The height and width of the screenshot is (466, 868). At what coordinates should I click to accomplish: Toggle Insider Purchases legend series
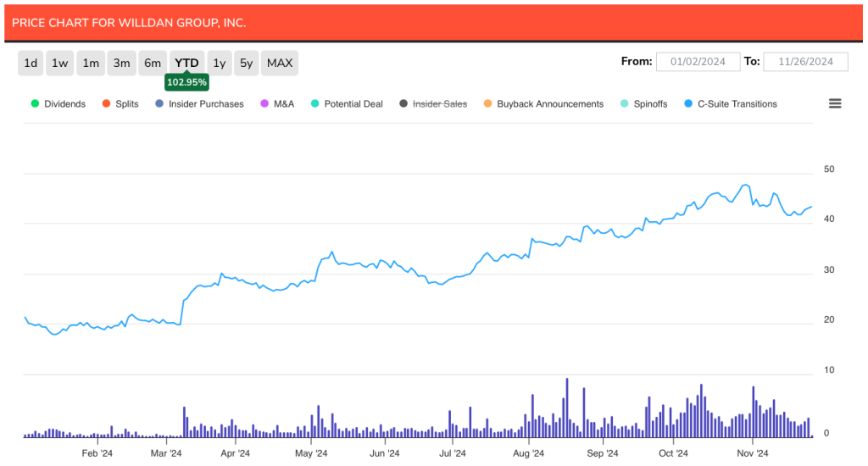coord(199,104)
